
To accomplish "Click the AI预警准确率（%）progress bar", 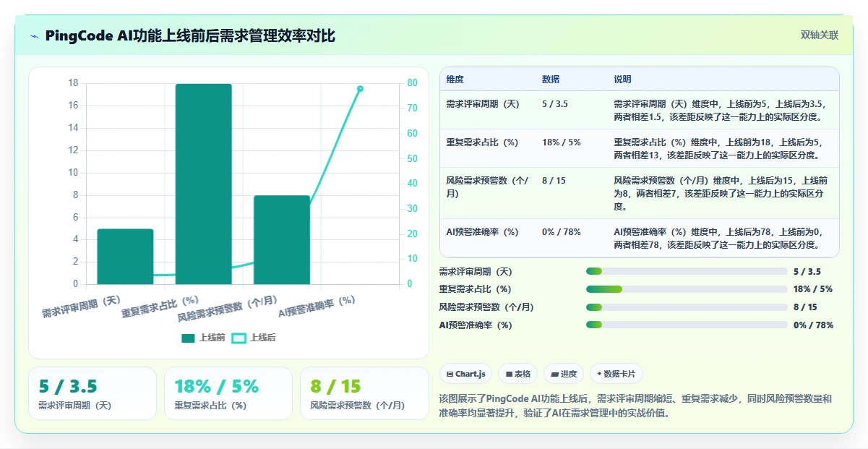I will [687, 325].
